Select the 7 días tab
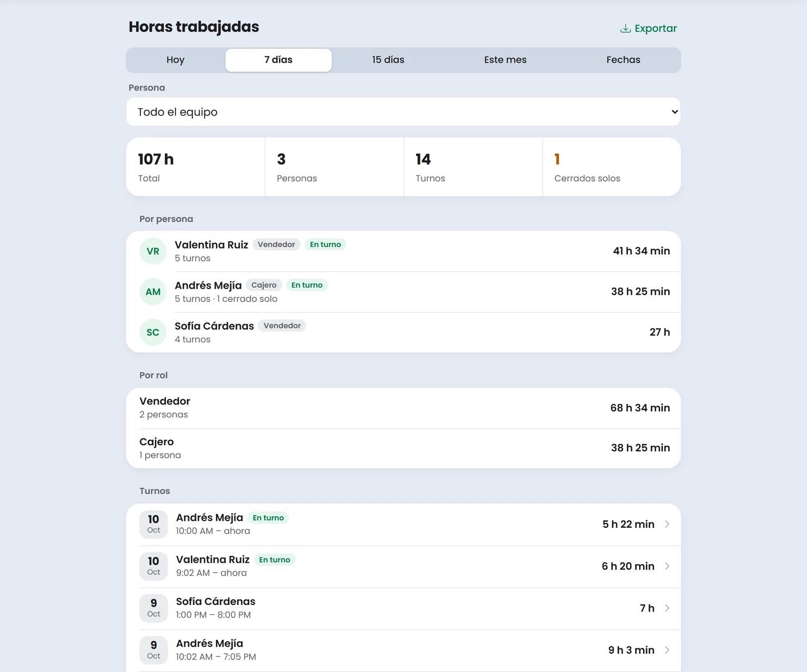The image size is (807, 672). (278, 60)
